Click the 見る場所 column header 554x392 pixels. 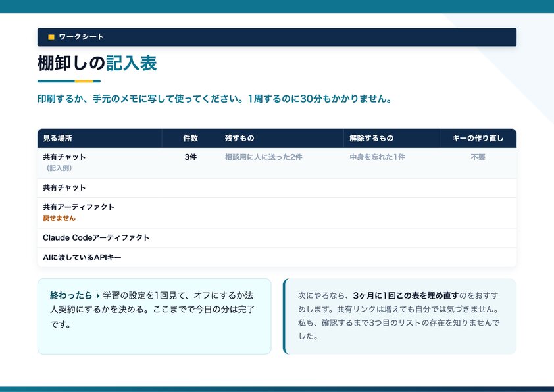pyautogui.click(x=58, y=138)
